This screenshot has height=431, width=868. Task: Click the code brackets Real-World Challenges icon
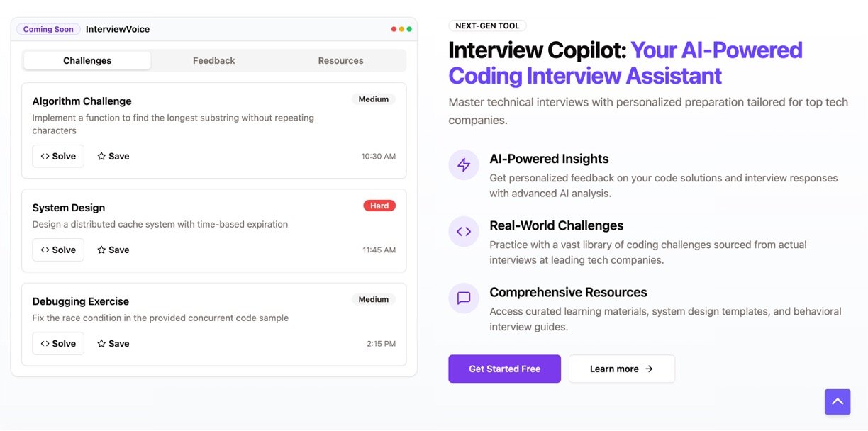pos(464,232)
